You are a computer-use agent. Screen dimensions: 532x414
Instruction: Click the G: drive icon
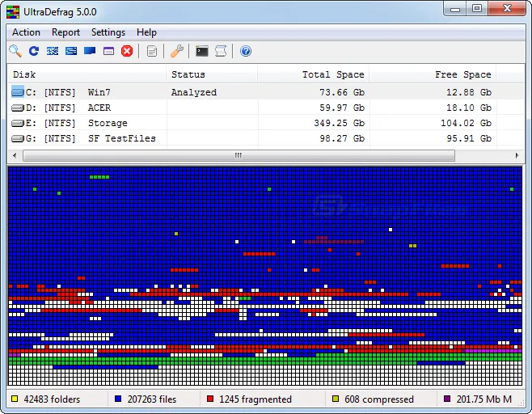(18, 138)
